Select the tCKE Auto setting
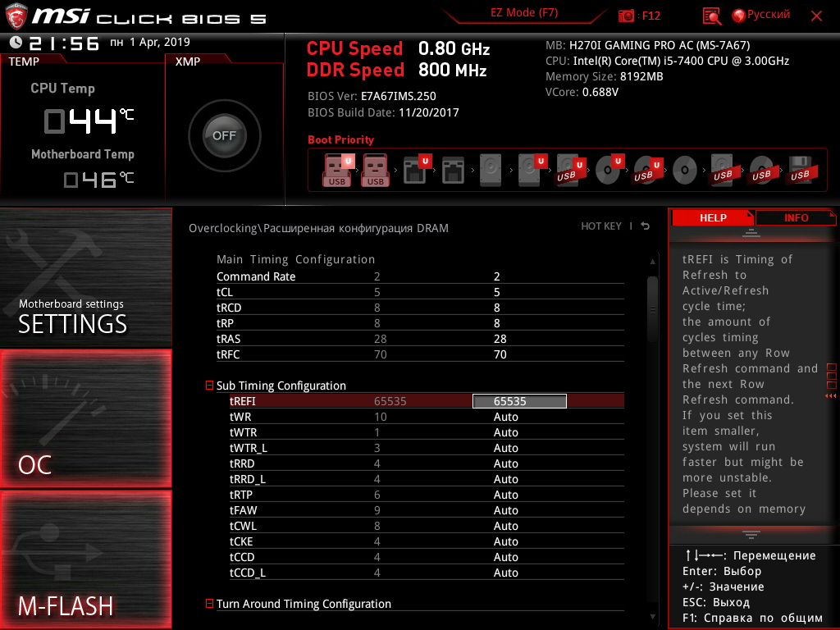840x630 pixels. (x=505, y=541)
